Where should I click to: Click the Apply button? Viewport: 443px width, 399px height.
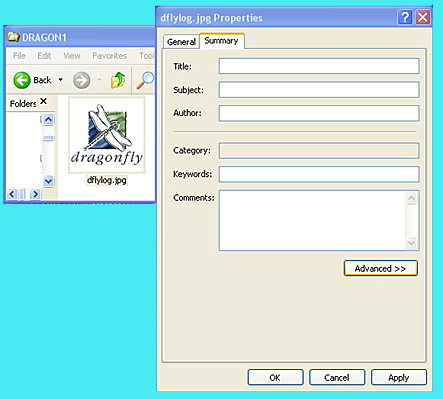pos(399,377)
